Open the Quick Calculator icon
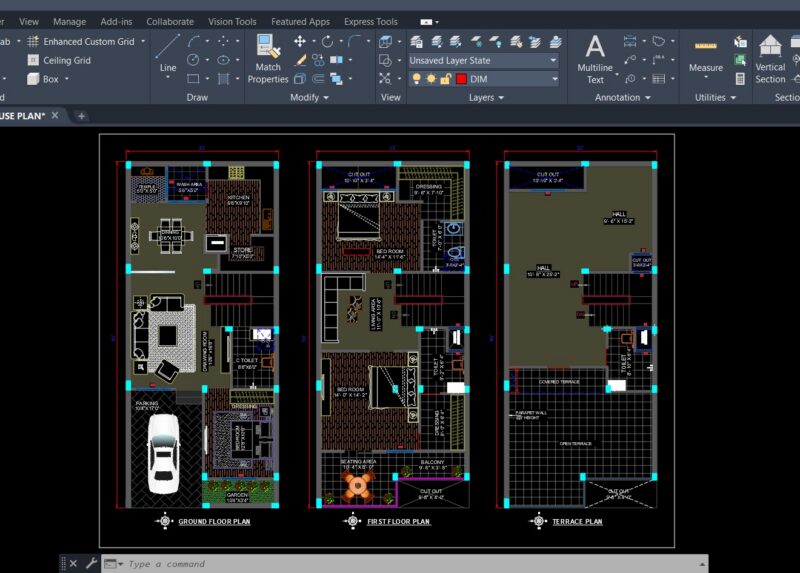800x573 pixels. coord(740,79)
